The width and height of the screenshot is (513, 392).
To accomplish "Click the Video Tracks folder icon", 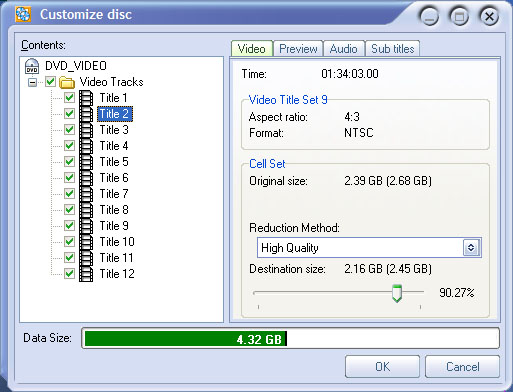I will tap(67, 82).
